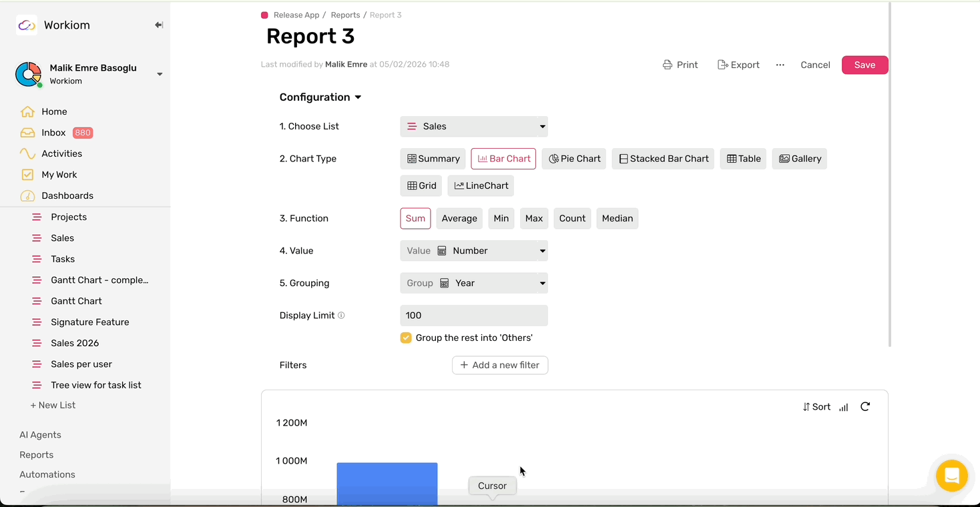Open Activities in the sidebar
This screenshot has width=980, height=507.
[61, 153]
